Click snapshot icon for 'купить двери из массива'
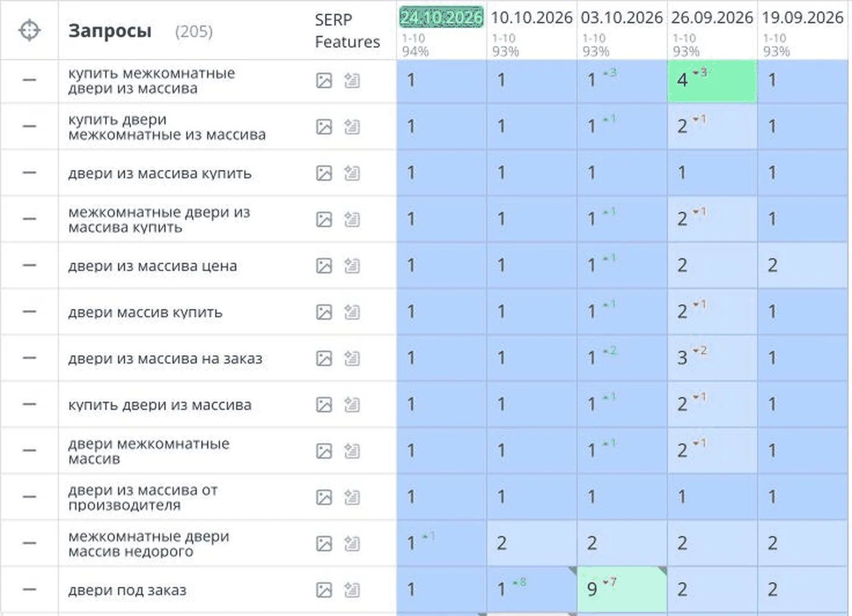The height and width of the screenshot is (616, 852). (x=352, y=404)
